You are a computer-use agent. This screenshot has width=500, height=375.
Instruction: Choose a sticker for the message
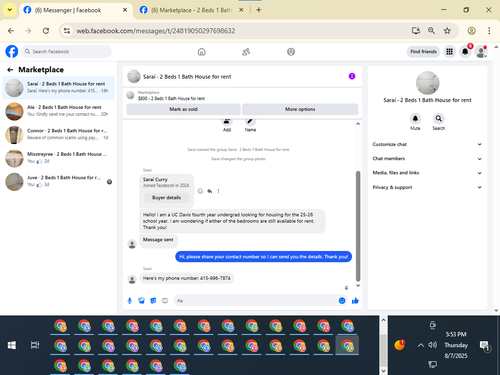tap(153, 301)
